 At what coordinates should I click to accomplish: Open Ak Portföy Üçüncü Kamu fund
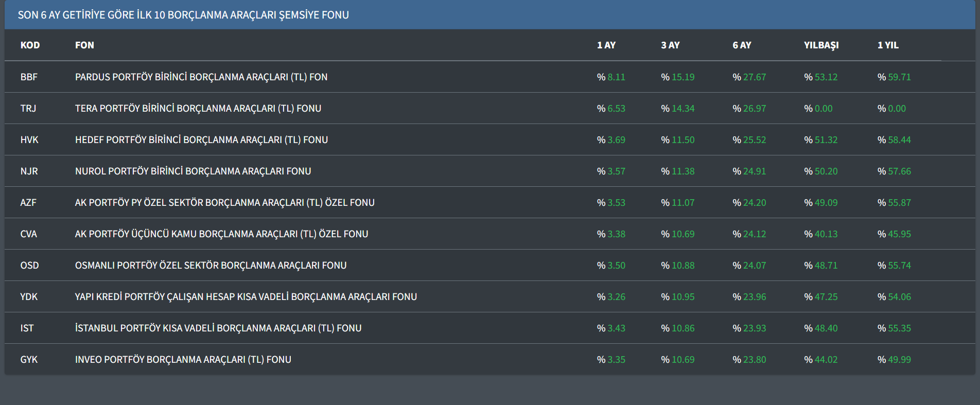click(221, 234)
